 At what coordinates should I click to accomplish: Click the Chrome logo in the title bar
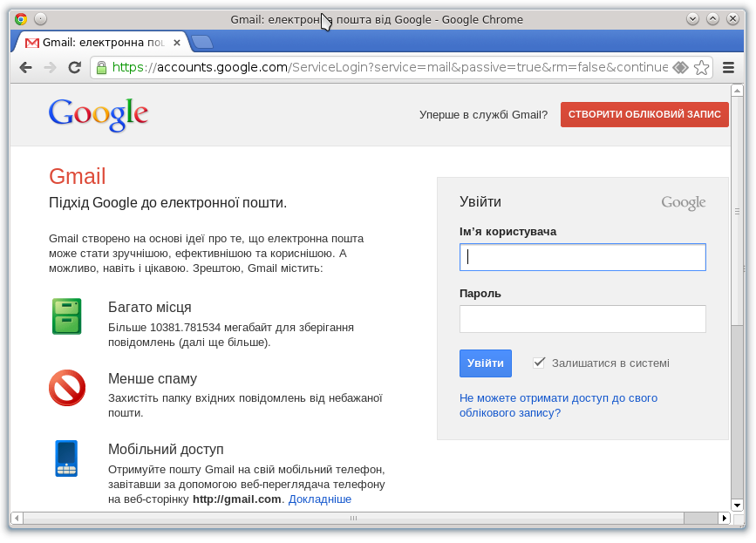point(21,19)
